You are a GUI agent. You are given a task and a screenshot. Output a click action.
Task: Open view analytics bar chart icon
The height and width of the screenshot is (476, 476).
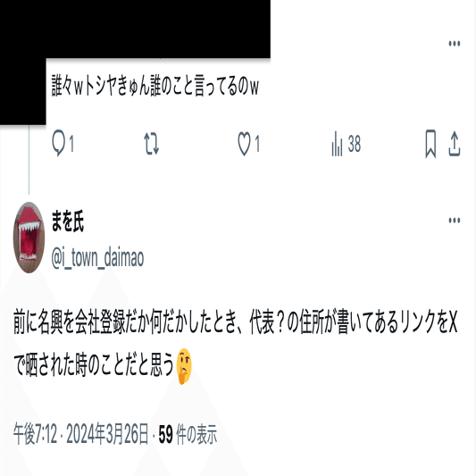337,144
